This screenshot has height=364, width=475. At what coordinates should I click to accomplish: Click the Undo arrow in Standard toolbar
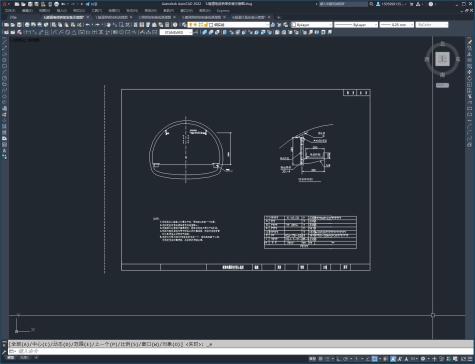[x=88, y=25]
